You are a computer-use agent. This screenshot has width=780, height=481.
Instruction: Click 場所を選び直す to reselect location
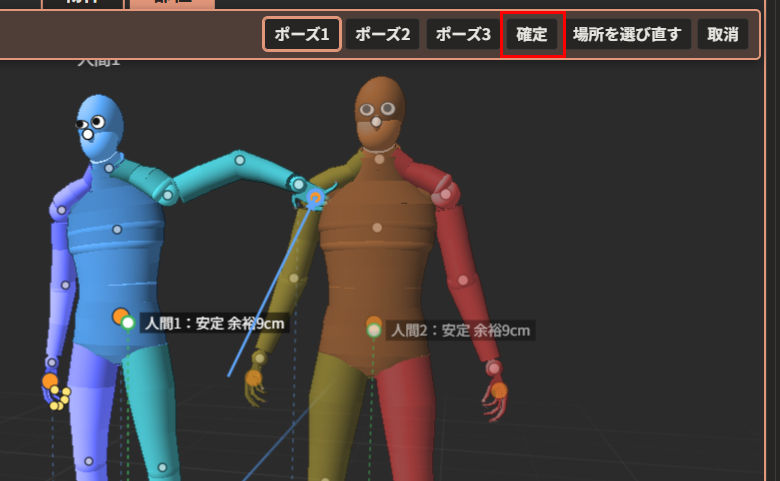pyautogui.click(x=627, y=34)
